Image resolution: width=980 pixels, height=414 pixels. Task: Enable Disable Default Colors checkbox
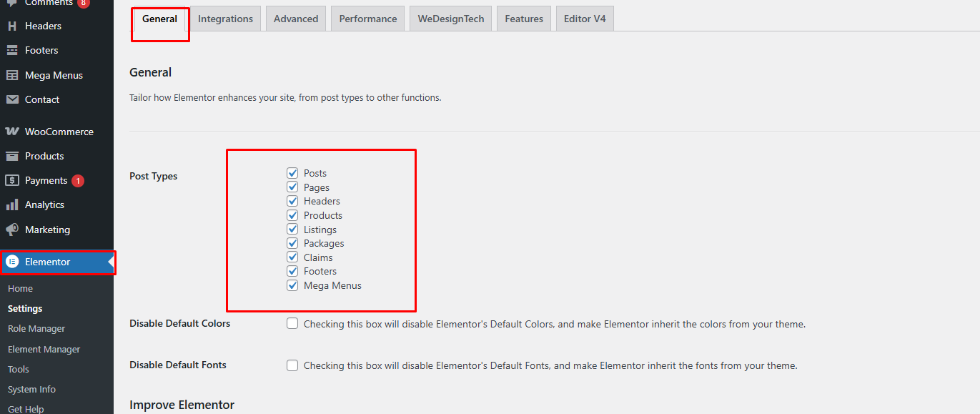tap(292, 323)
